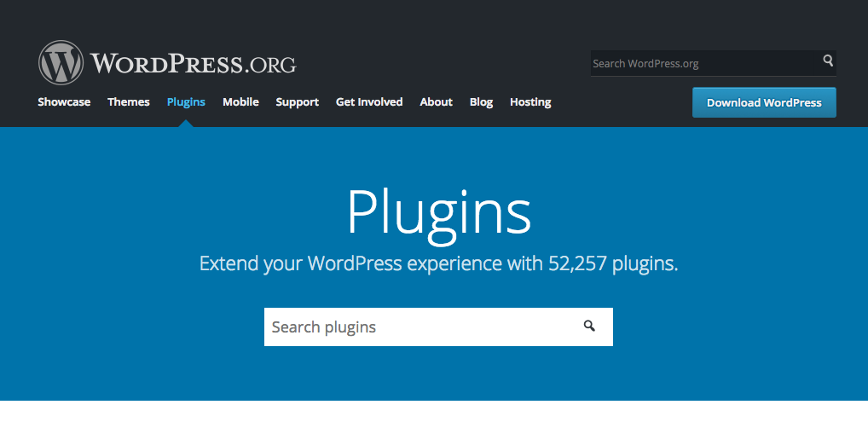Select the Plugins nav item

(186, 102)
